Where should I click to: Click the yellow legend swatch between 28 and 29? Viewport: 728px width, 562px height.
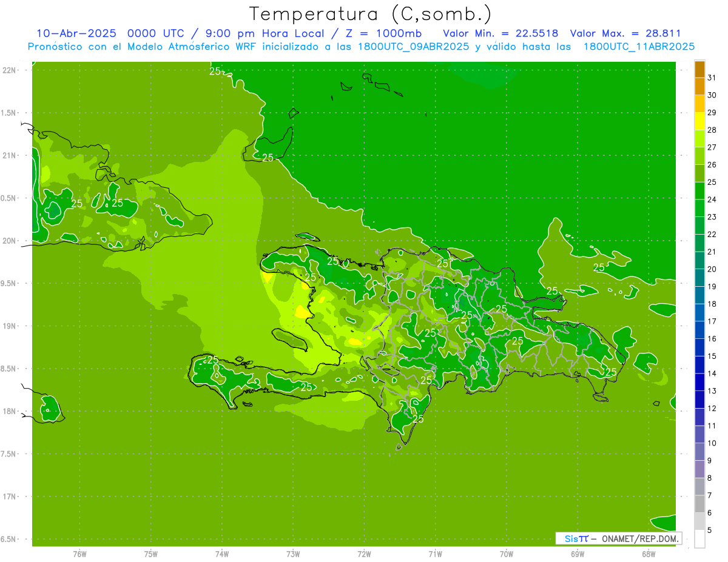click(x=699, y=121)
